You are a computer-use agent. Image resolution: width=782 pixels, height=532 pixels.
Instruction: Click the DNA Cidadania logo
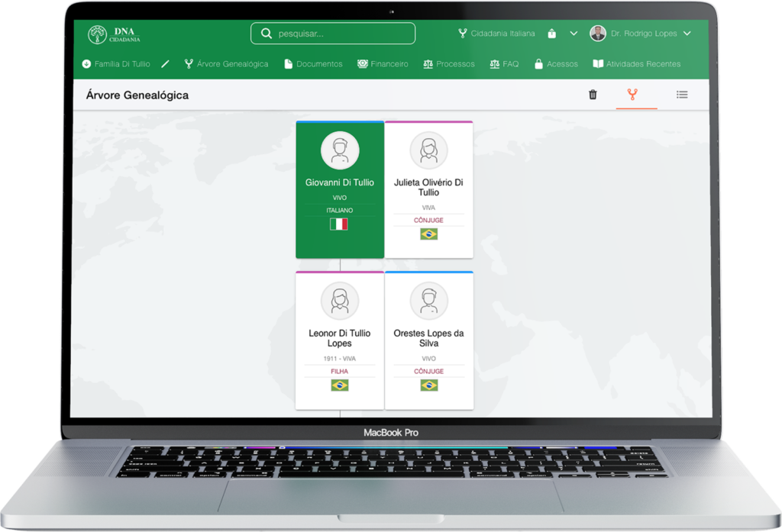coord(114,34)
